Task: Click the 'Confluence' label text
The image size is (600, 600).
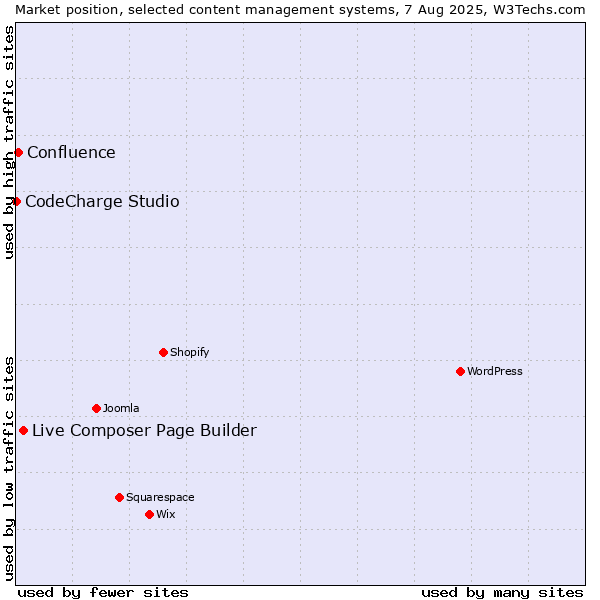Action: click(71, 152)
